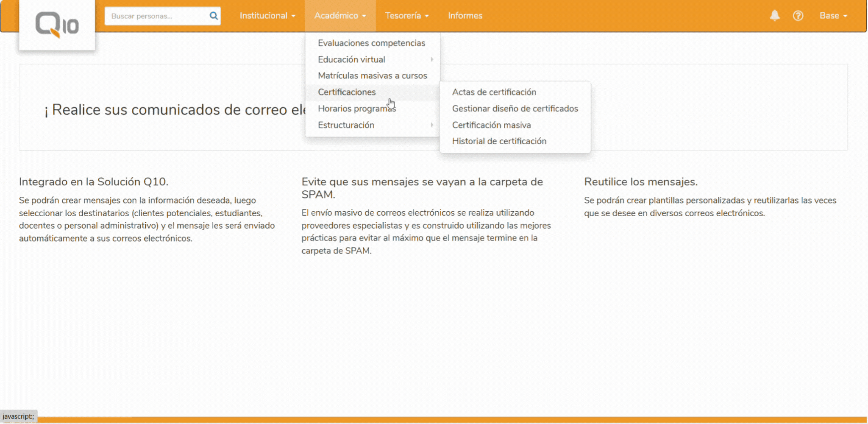Image resolution: width=868 pixels, height=424 pixels.
Task: Expand the Educación virtual submenu
Action: coord(351,60)
